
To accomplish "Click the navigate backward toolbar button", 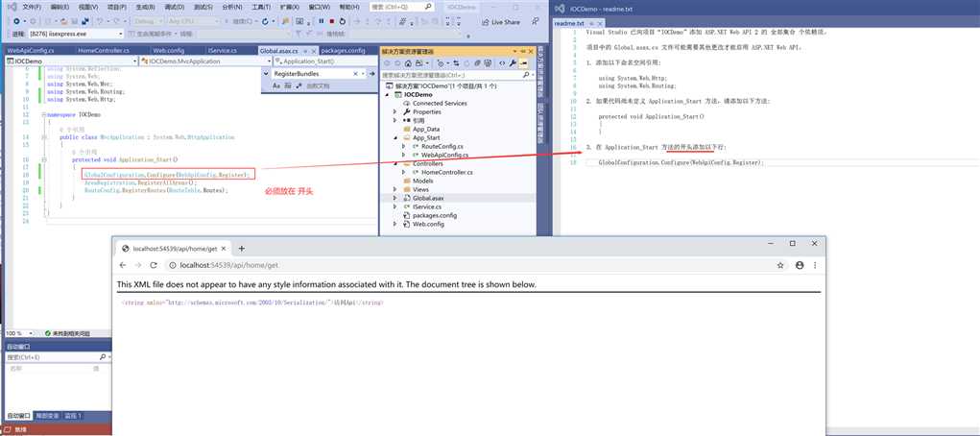I will (17, 21).
